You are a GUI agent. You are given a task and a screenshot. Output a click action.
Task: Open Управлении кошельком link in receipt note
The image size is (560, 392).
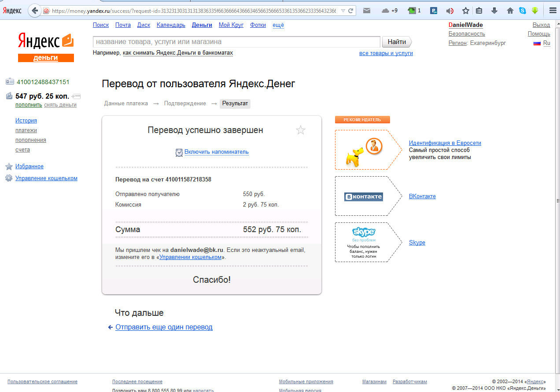tap(190, 257)
